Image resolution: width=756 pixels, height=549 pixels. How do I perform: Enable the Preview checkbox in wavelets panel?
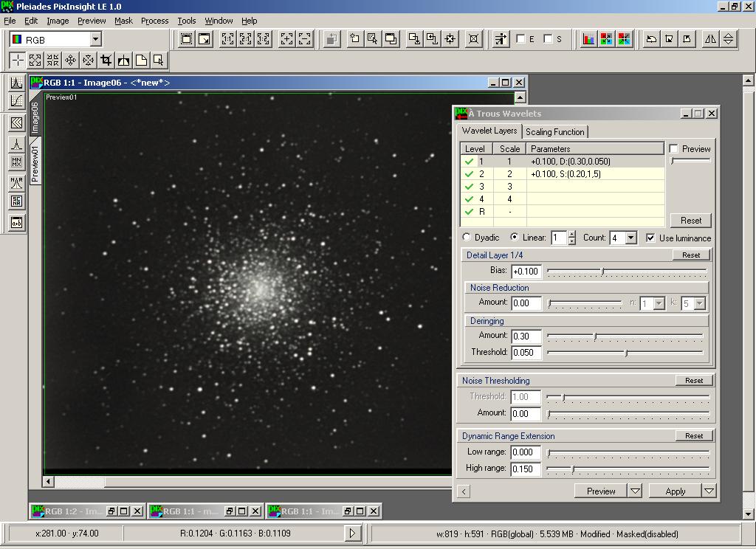(673, 149)
